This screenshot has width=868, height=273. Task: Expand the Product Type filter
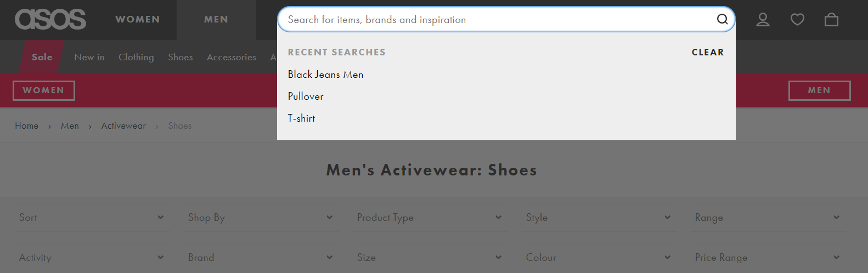point(430,218)
